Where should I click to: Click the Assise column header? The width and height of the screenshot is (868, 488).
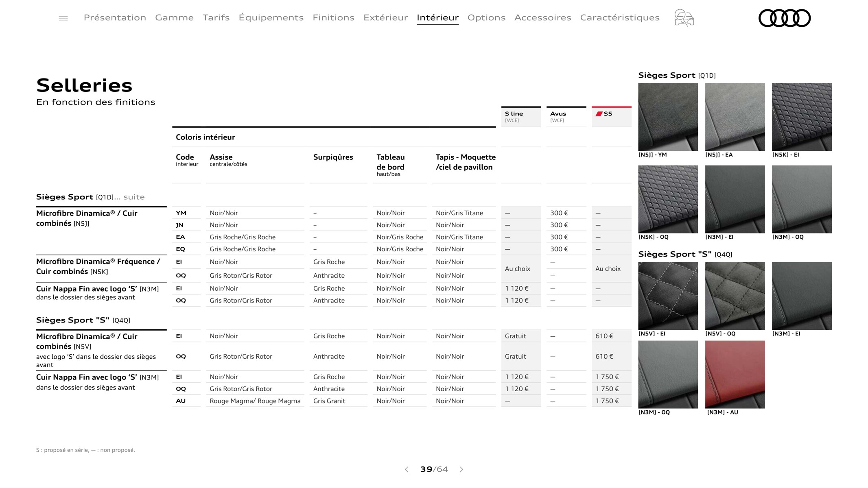[x=228, y=160]
